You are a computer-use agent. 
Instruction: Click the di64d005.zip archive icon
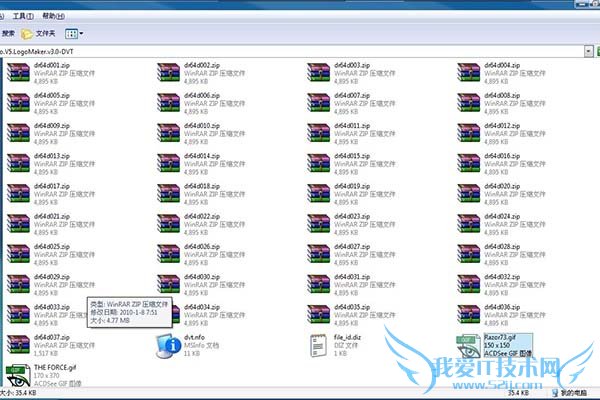[x=18, y=103]
